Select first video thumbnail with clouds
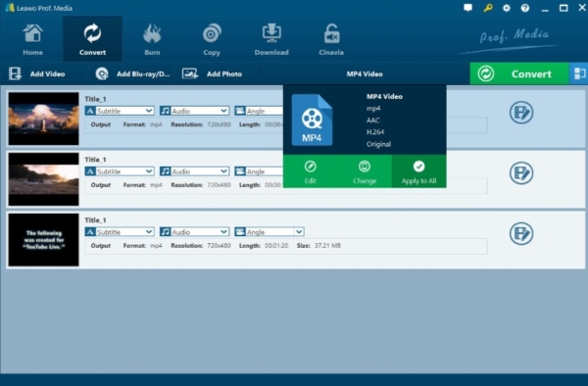Viewport: 588px width, 386px height. (43, 119)
